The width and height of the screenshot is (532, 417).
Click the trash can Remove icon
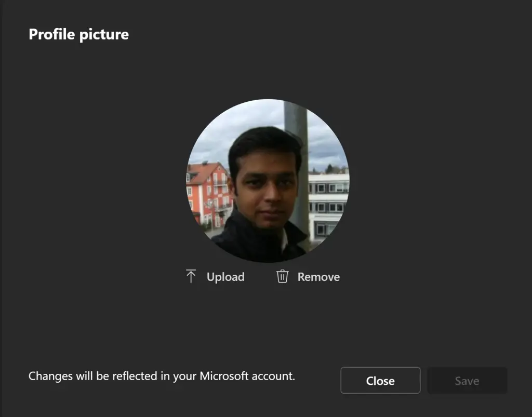[x=282, y=276]
